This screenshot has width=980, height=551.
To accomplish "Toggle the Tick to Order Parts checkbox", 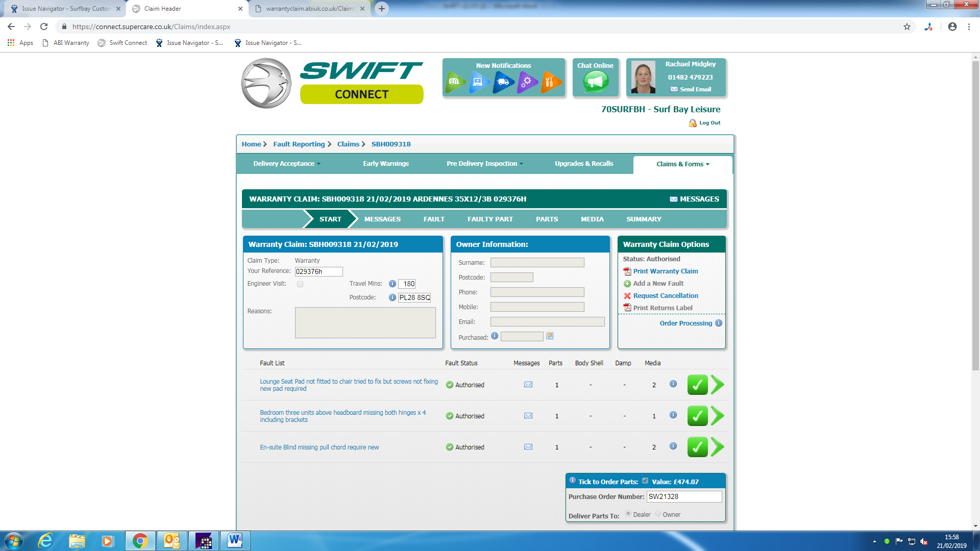I will (x=645, y=481).
